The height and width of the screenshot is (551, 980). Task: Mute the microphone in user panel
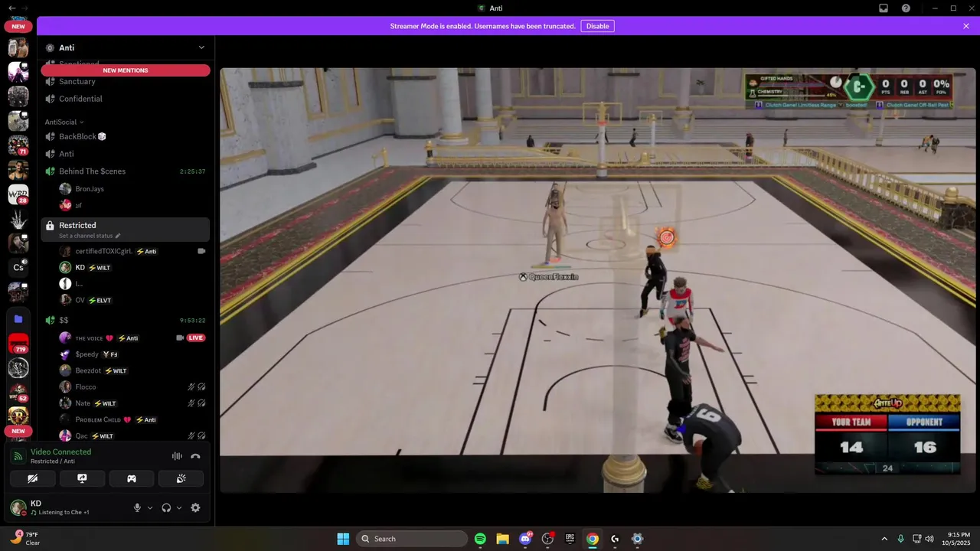[137, 507]
